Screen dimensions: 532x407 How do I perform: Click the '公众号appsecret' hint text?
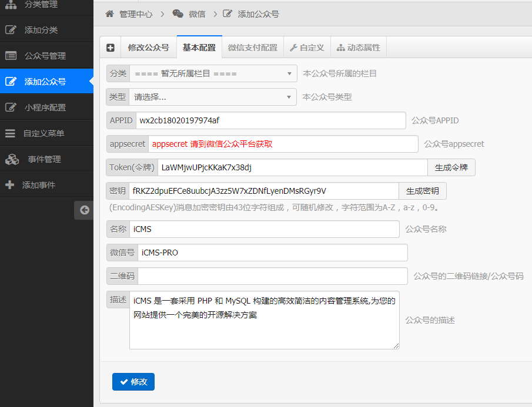tap(454, 144)
